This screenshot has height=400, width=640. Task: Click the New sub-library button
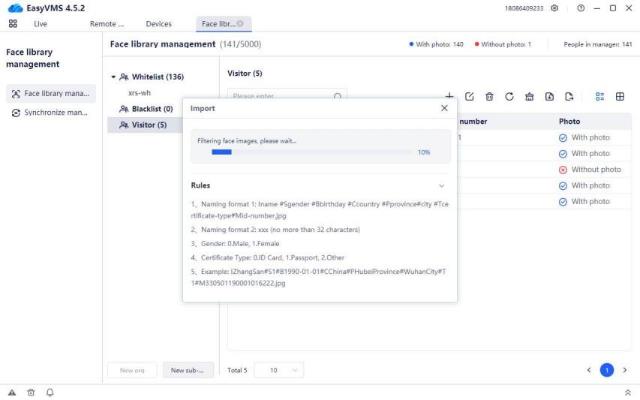pyautogui.click(x=188, y=370)
